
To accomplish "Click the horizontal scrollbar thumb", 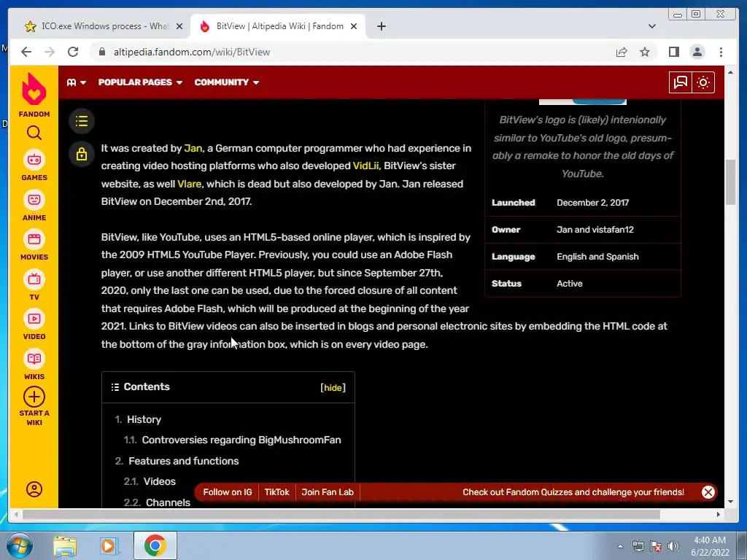I will click(x=341, y=514).
